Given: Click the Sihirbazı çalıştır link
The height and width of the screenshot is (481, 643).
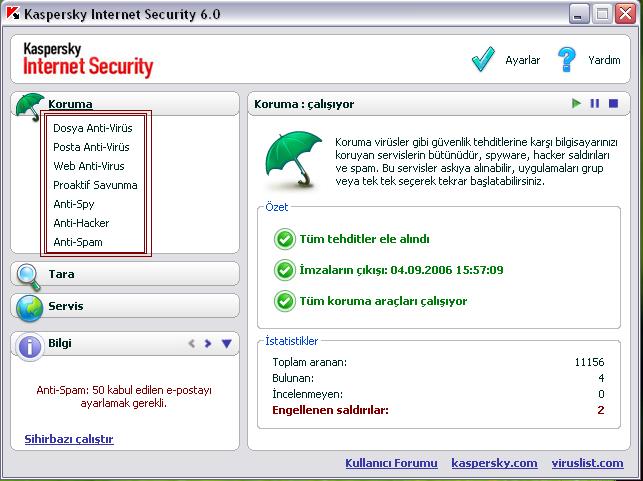Looking at the screenshot, I should 69,439.
